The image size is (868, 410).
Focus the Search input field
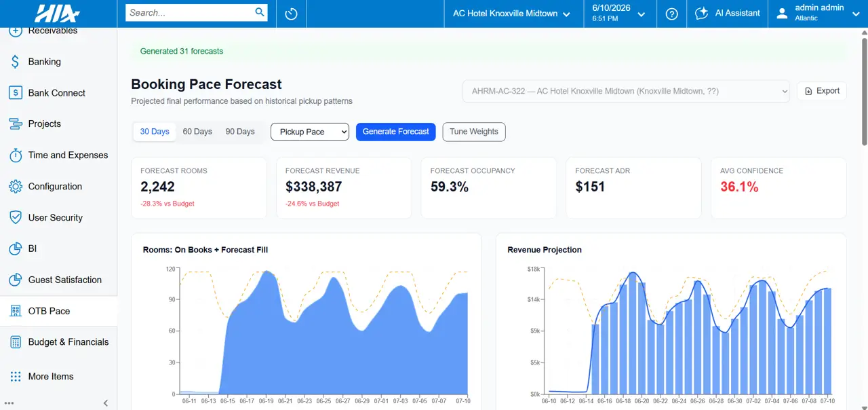[190, 12]
